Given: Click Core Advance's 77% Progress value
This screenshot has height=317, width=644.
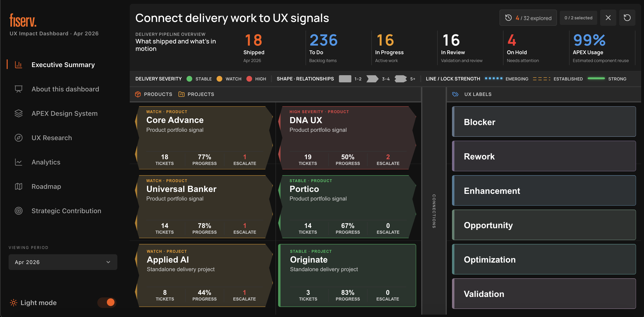Looking at the screenshot, I should coord(204,157).
